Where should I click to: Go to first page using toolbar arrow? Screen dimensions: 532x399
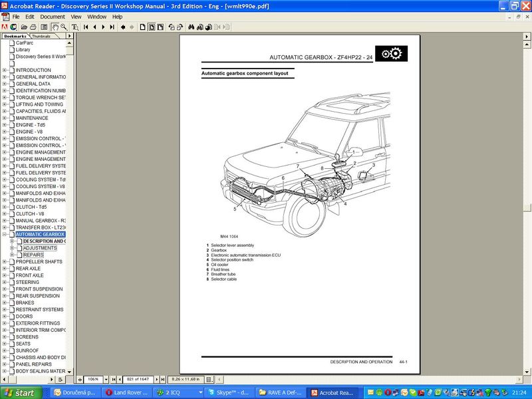pyautogui.click(x=86, y=27)
